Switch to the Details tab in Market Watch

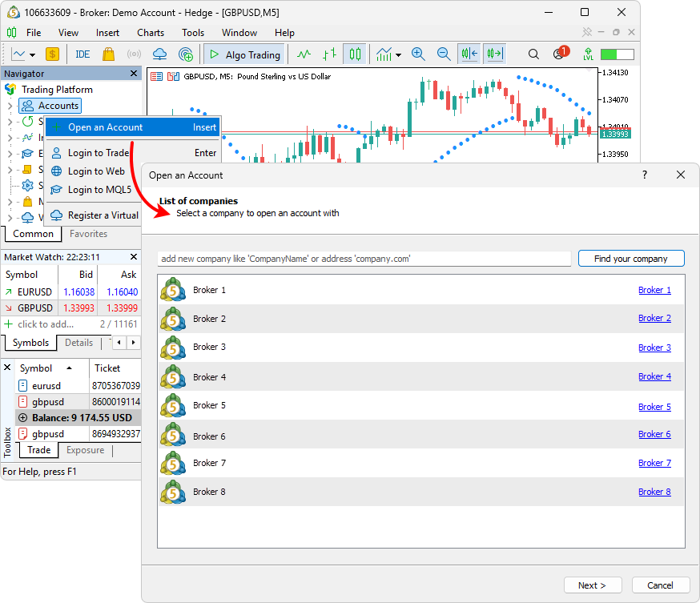pos(78,343)
